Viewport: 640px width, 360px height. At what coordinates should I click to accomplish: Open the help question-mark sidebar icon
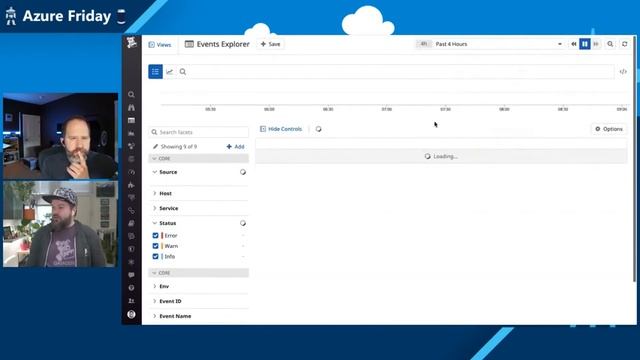pyautogui.click(x=131, y=288)
